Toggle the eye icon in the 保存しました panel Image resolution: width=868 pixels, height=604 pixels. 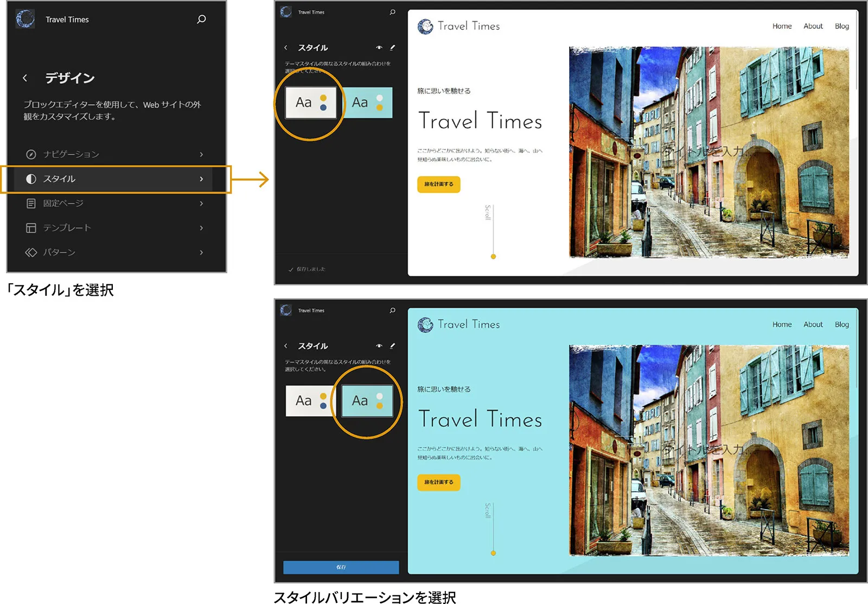point(379,48)
